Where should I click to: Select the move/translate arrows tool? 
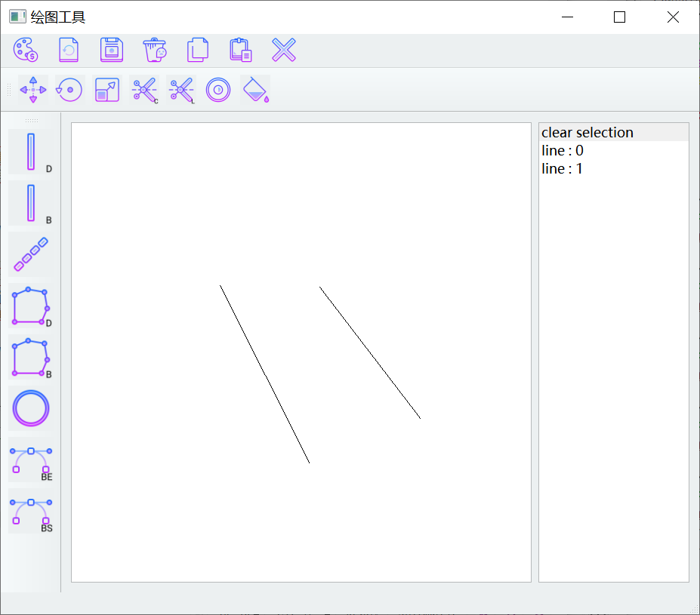pyautogui.click(x=33, y=90)
